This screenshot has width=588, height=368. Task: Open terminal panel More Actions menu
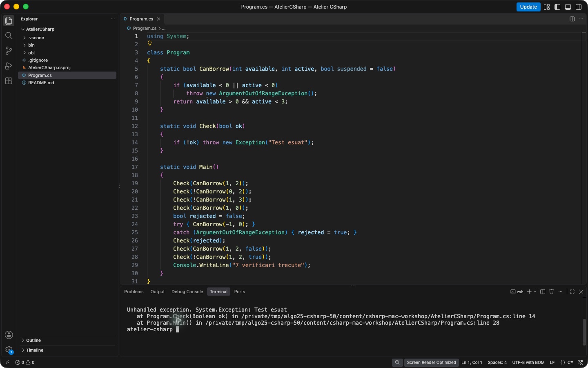561,292
